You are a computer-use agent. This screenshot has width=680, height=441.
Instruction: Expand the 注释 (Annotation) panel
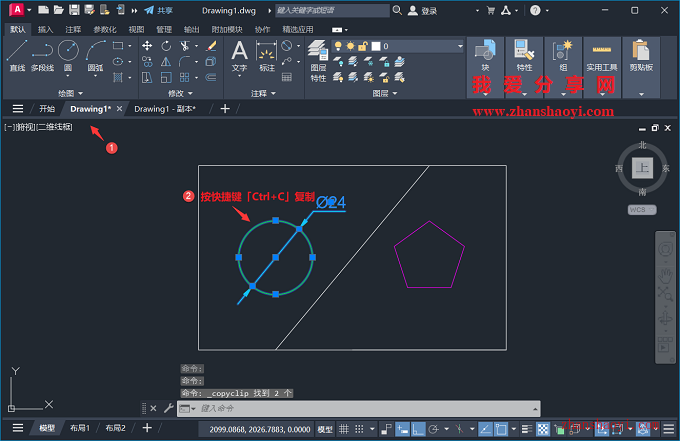tap(263, 93)
